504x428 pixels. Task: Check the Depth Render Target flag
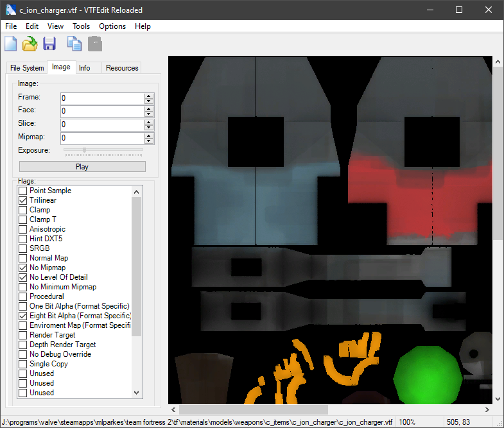click(23, 345)
